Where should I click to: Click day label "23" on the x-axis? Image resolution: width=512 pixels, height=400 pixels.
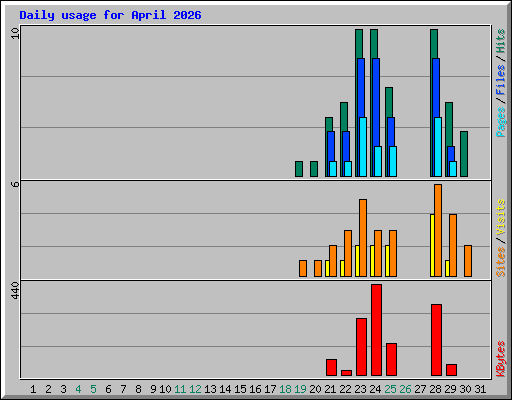[x=360, y=389]
